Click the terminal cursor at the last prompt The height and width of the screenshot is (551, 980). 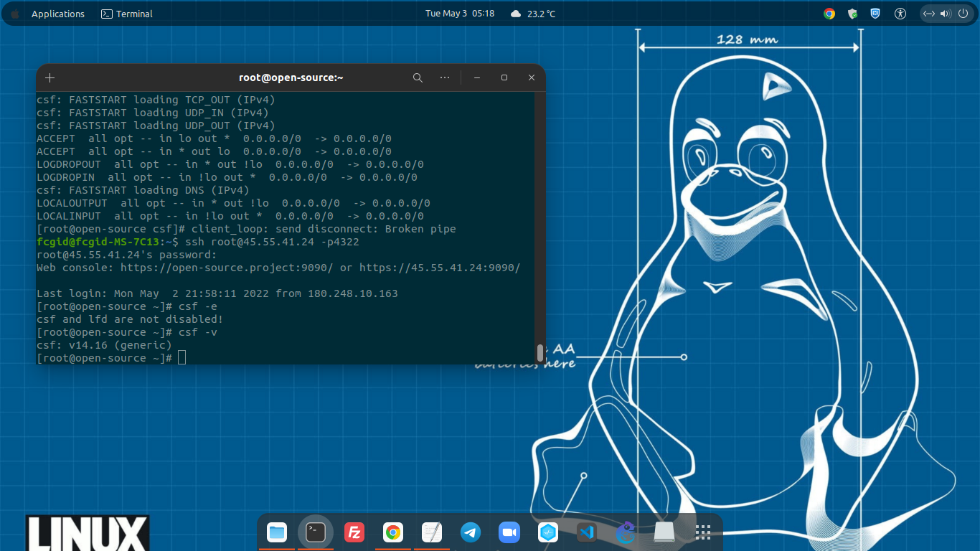182,358
